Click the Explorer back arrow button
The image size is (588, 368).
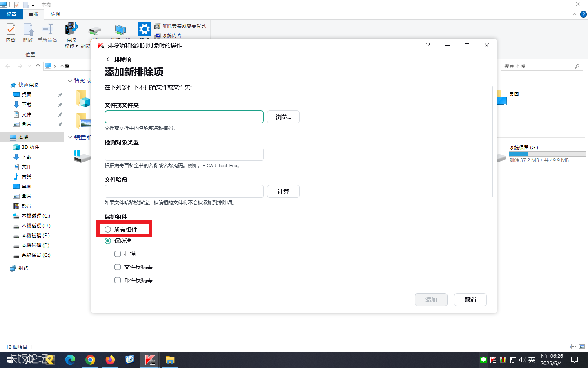coord(8,66)
